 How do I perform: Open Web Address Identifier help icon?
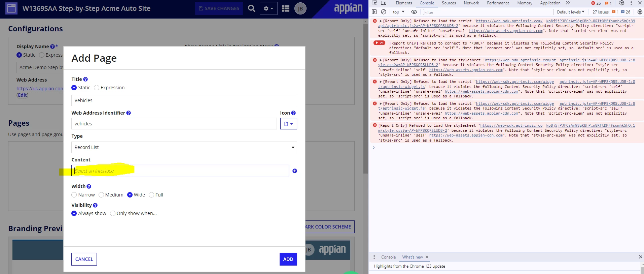[129, 113]
